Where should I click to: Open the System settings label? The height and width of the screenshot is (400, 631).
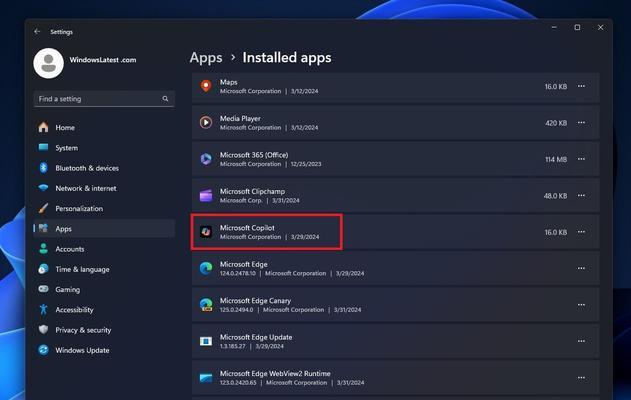66,148
